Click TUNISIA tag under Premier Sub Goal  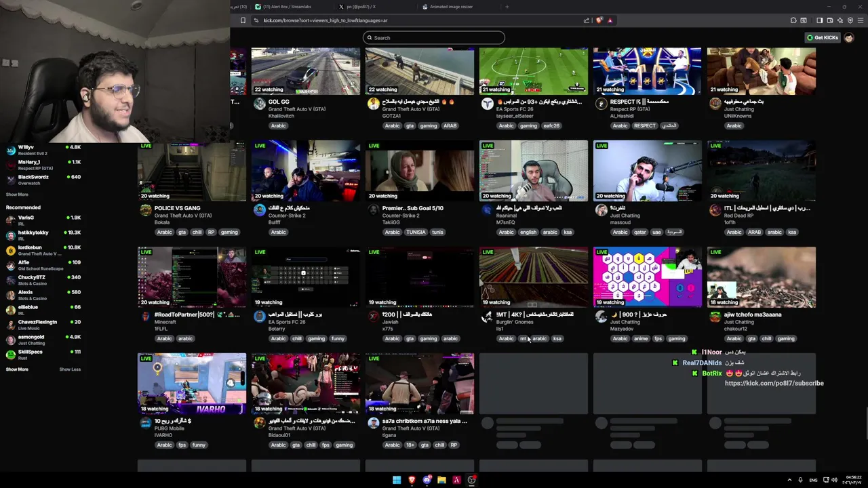416,232
